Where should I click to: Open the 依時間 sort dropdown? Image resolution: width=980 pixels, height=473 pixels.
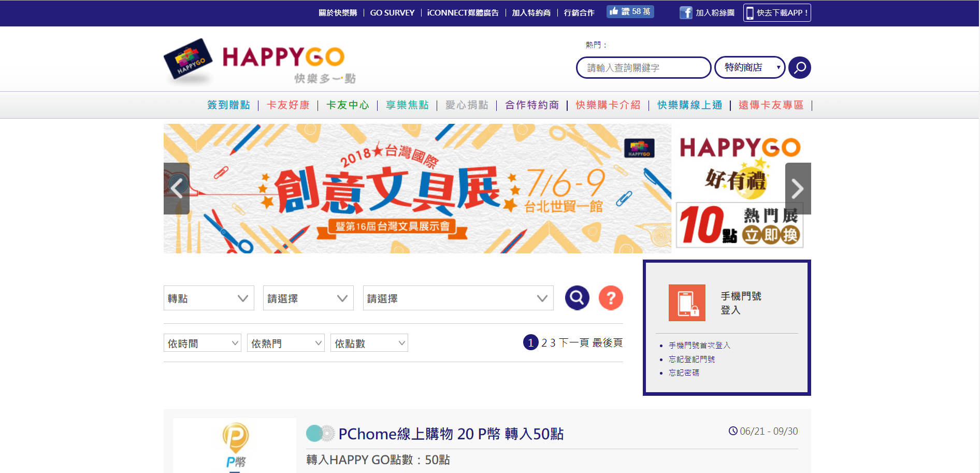pos(203,343)
